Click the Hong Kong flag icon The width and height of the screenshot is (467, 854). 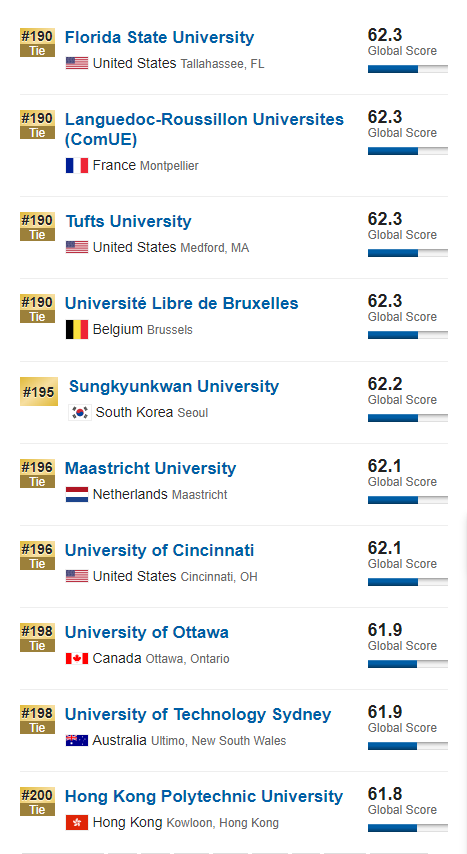point(77,822)
